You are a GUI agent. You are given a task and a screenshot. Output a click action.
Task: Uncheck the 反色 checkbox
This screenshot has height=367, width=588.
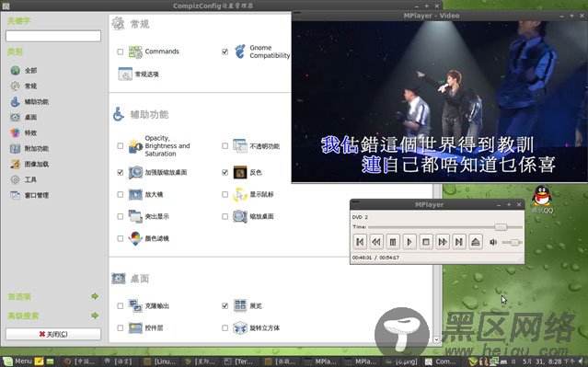(225, 172)
